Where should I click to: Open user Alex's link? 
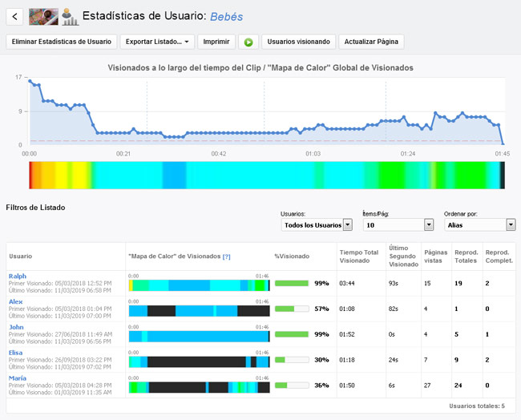click(x=15, y=301)
